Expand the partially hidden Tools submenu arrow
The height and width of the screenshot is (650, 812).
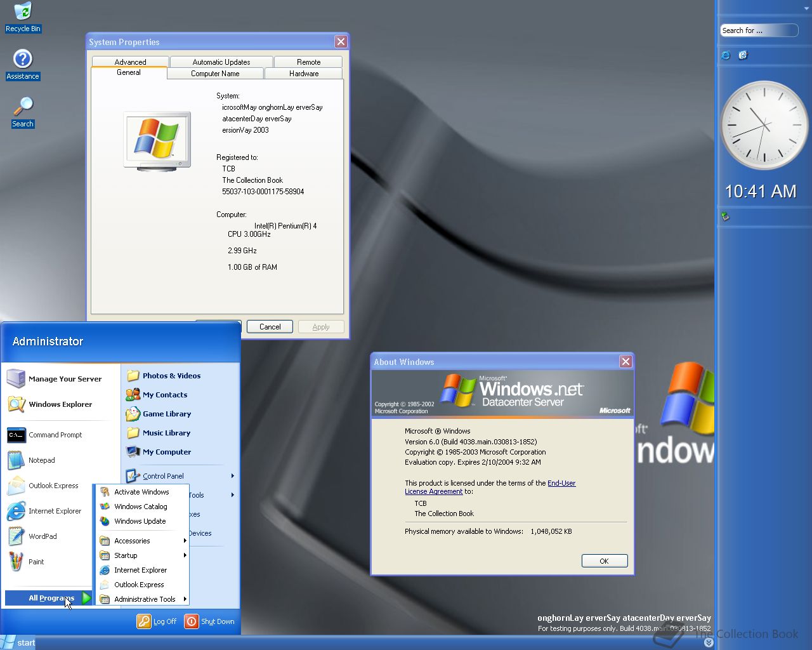(232, 495)
